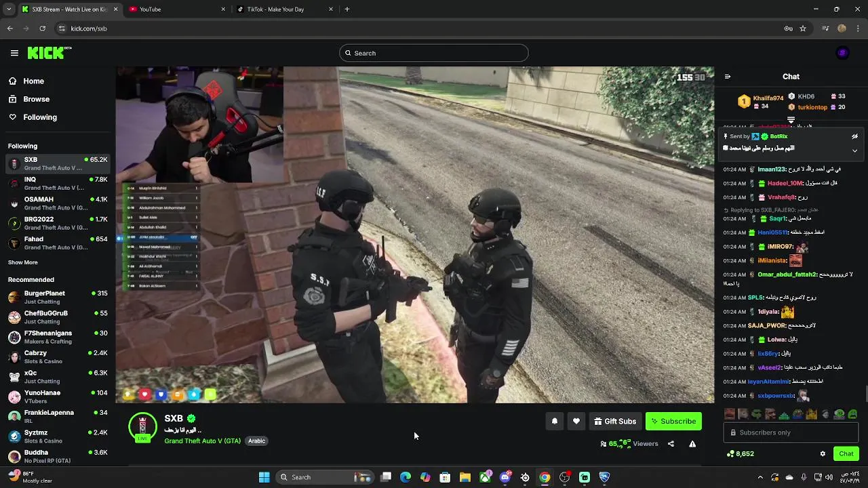Close the YouTube browser tab

[223, 9]
